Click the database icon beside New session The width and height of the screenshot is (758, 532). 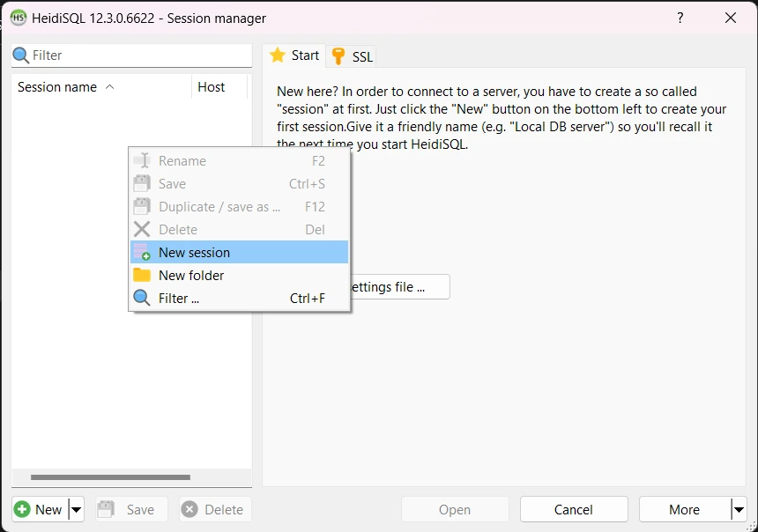(x=142, y=252)
